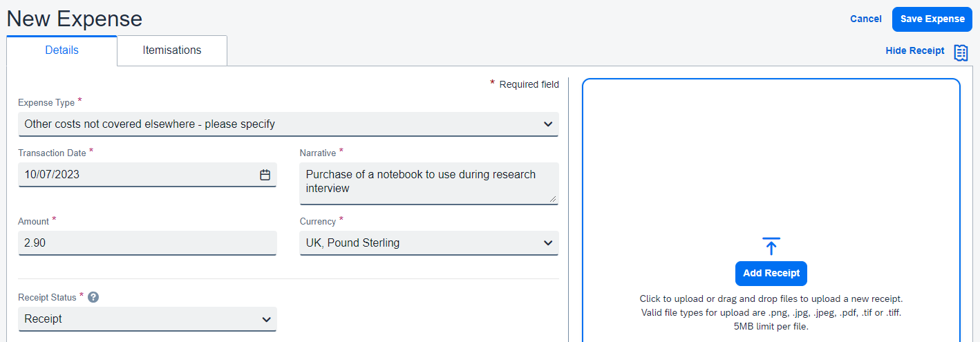Click the Expense Type field label

(x=46, y=103)
